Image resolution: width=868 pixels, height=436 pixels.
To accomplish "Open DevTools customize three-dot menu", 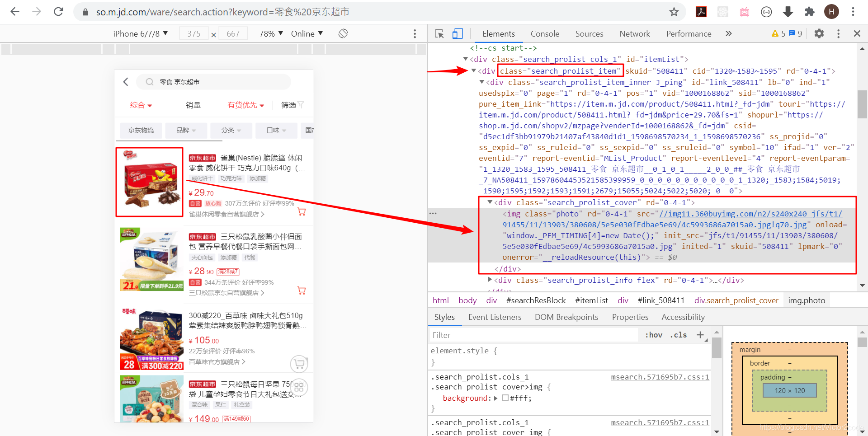I will [x=838, y=33].
